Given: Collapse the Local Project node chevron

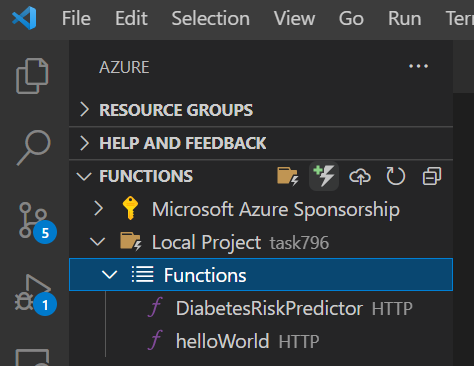Looking at the screenshot, I should (x=98, y=242).
